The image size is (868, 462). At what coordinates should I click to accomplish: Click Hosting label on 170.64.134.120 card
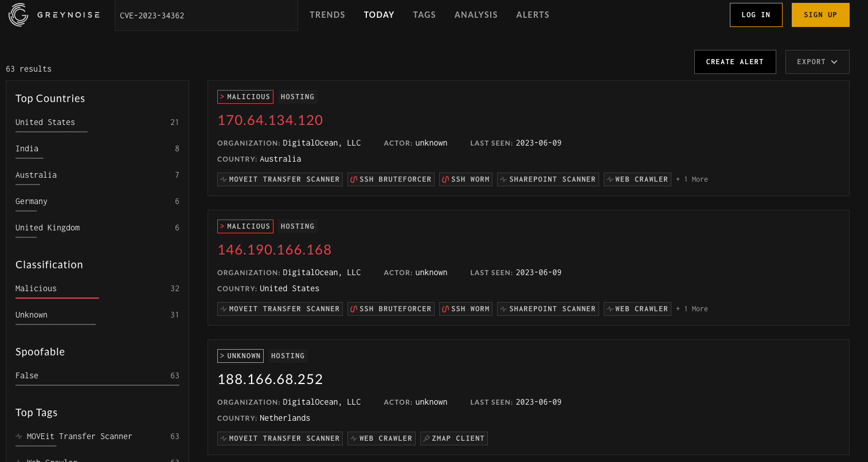298,97
